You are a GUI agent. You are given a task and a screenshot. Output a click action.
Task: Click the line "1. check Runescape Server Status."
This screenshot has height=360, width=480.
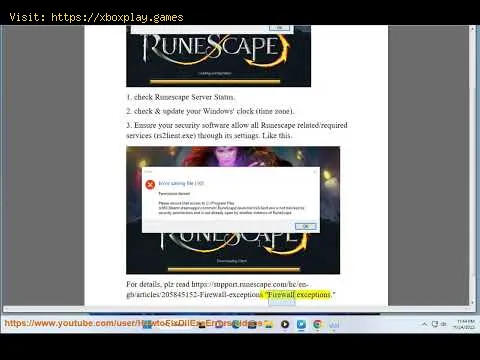click(x=180, y=97)
